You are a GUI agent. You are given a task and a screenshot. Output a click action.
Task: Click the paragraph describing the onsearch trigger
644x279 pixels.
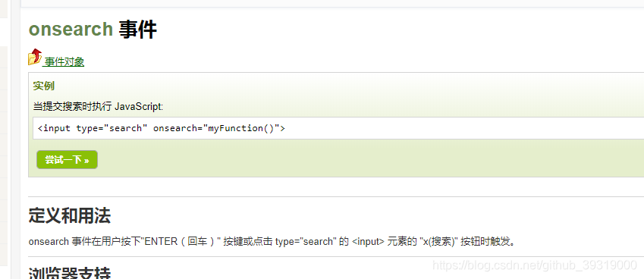click(272, 242)
